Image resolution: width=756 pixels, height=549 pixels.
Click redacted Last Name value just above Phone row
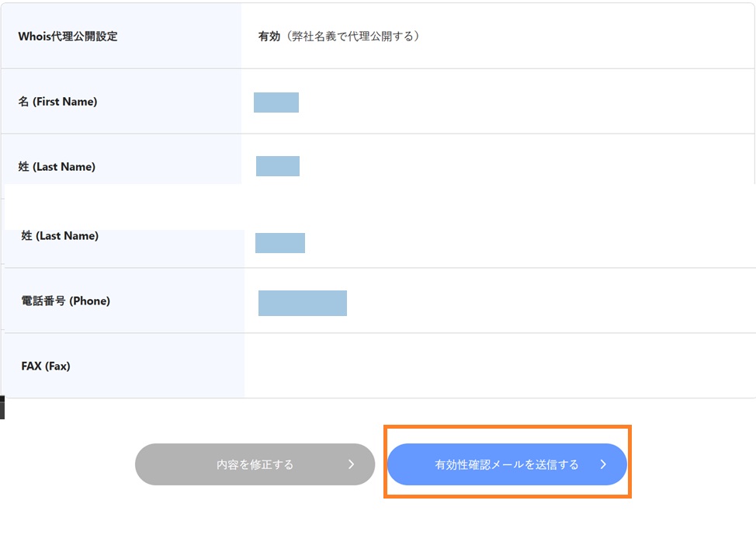click(280, 243)
